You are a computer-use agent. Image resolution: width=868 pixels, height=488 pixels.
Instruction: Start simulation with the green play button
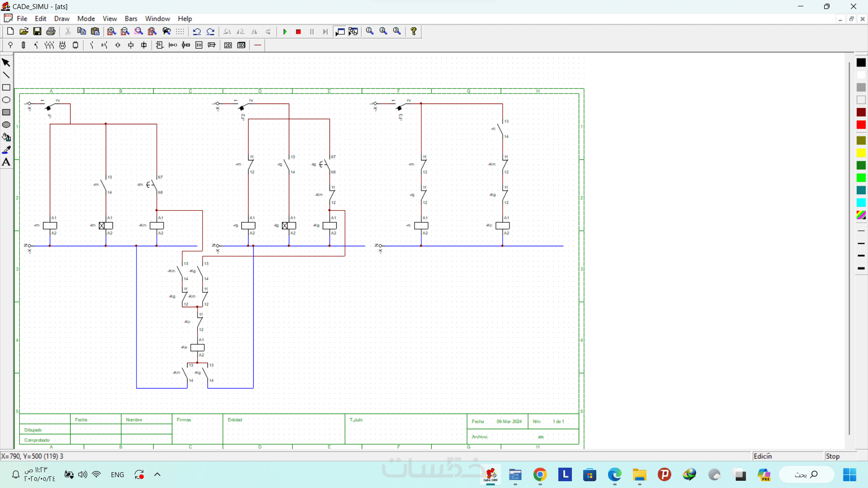(x=285, y=32)
